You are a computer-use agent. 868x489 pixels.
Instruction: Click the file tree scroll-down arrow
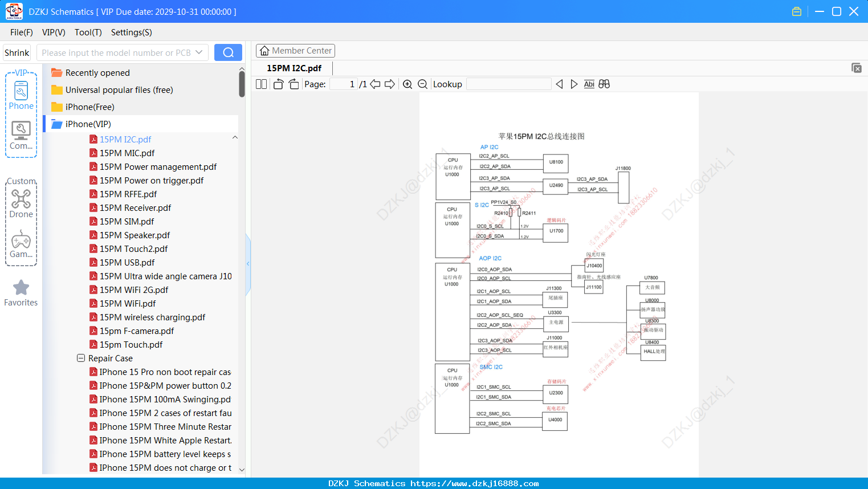pyautogui.click(x=242, y=470)
